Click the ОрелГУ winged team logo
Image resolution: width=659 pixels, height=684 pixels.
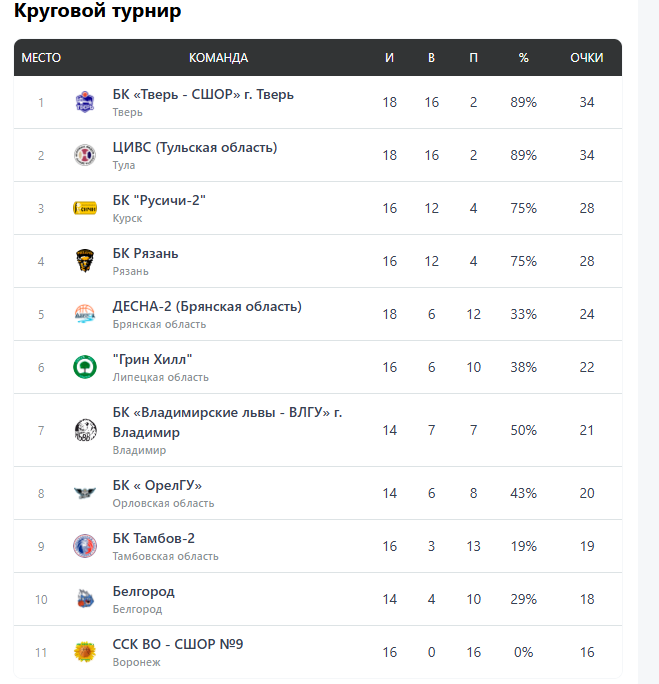[85, 493]
